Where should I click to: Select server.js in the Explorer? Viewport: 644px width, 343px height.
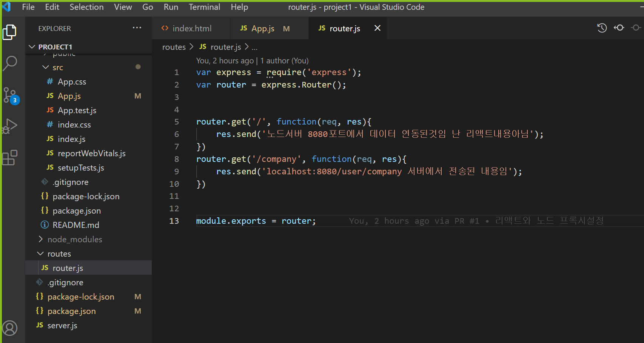(62, 325)
